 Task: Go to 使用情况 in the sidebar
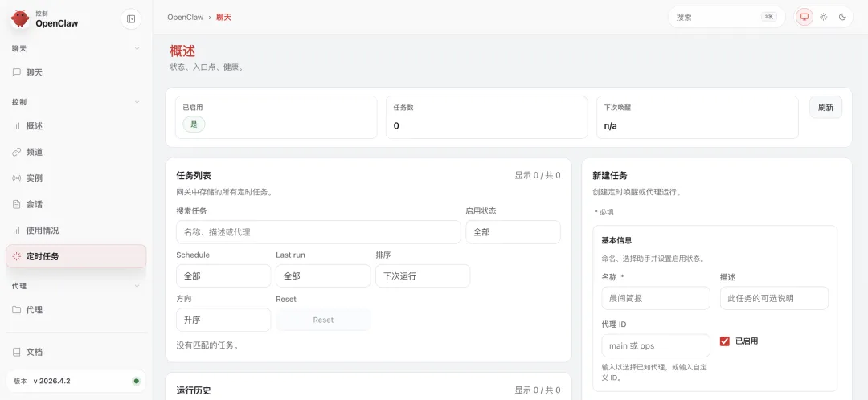pyautogui.click(x=76, y=231)
